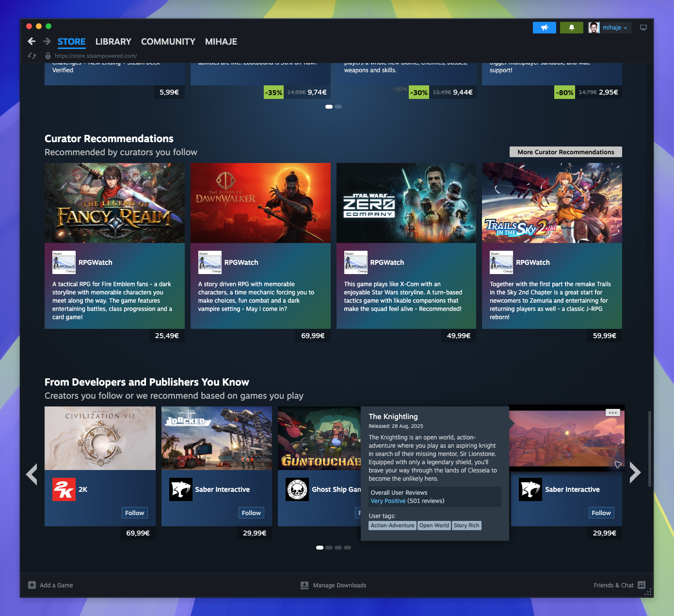This screenshot has width=674, height=616.
Task: Open the Civilization VII capsule image
Action: pos(100,438)
